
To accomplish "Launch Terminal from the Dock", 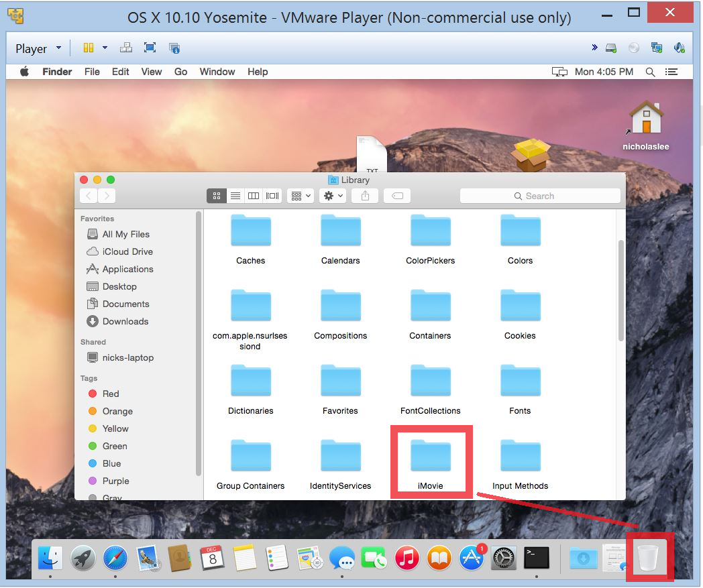I will [x=536, y=558].
